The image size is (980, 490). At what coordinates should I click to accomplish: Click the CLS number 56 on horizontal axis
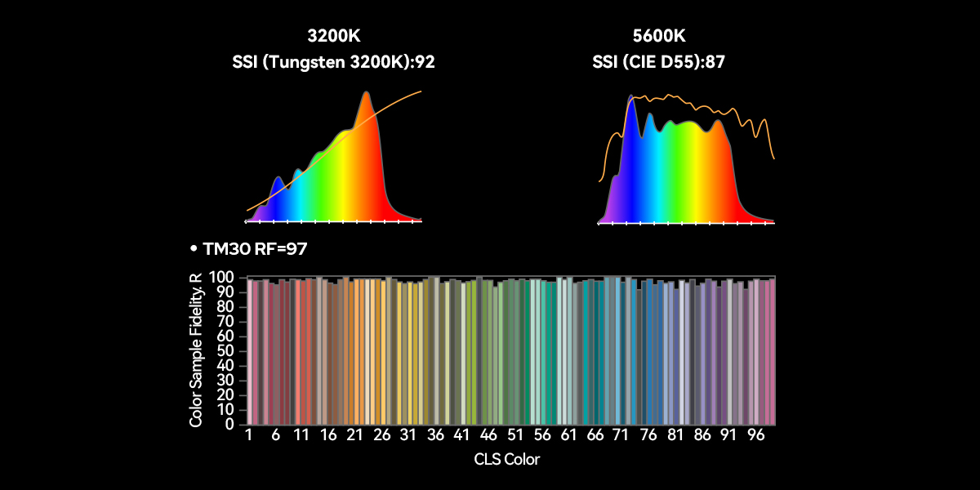[x=541, y=436]
